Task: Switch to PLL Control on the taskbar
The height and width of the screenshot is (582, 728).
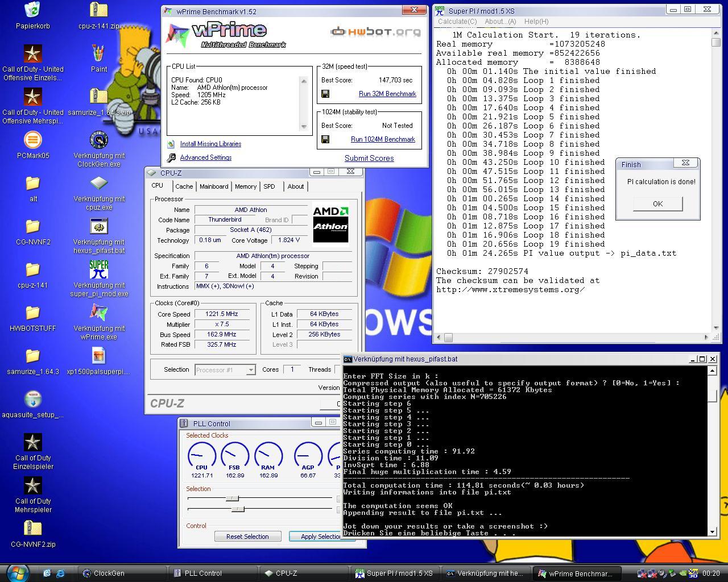Action: [x=213, y=573]
